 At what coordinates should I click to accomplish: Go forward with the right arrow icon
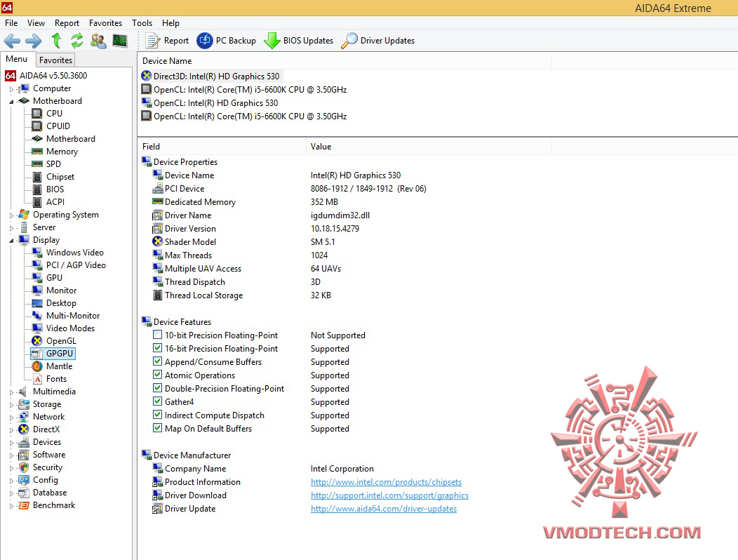pyautogui.click(x=33, y=41)
